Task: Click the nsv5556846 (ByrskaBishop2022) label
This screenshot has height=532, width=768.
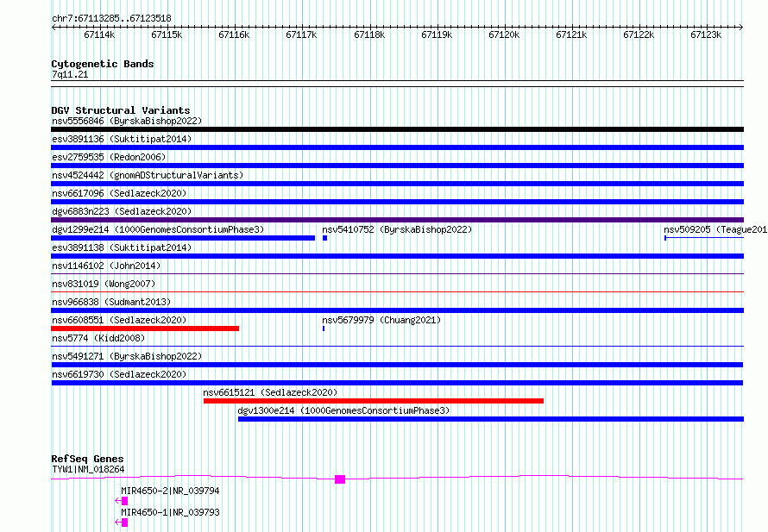Action: [127, 121]
